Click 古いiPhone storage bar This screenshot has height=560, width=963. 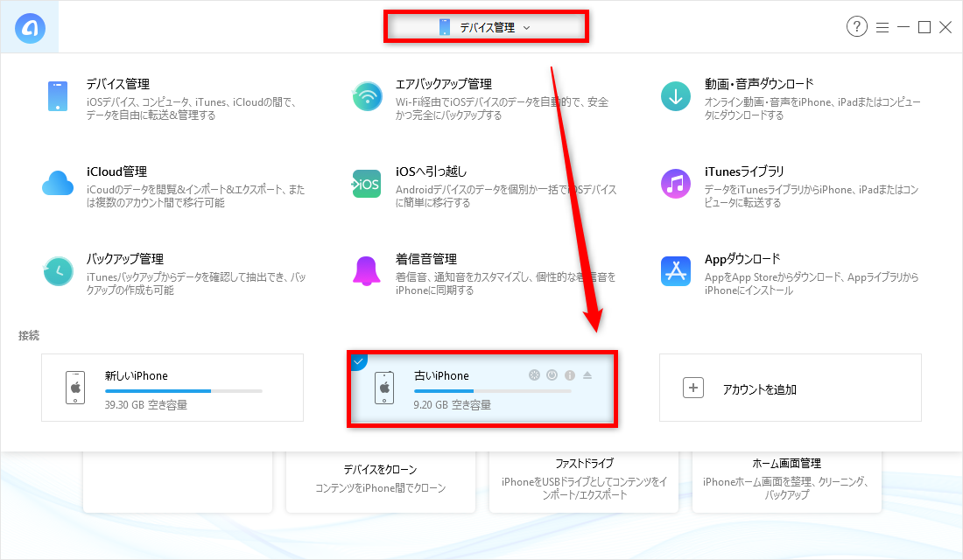point(493,391)
